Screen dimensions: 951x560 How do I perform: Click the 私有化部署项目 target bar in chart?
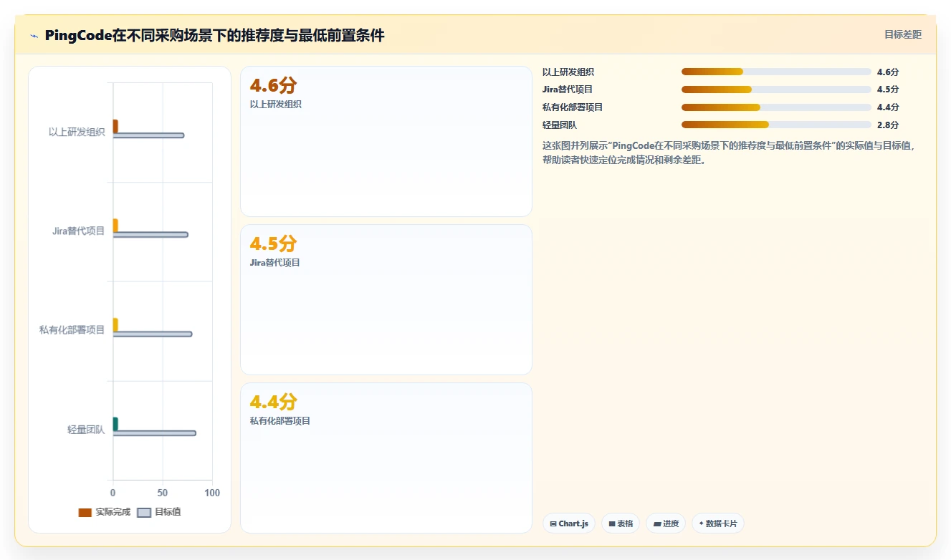pos(153,334)
